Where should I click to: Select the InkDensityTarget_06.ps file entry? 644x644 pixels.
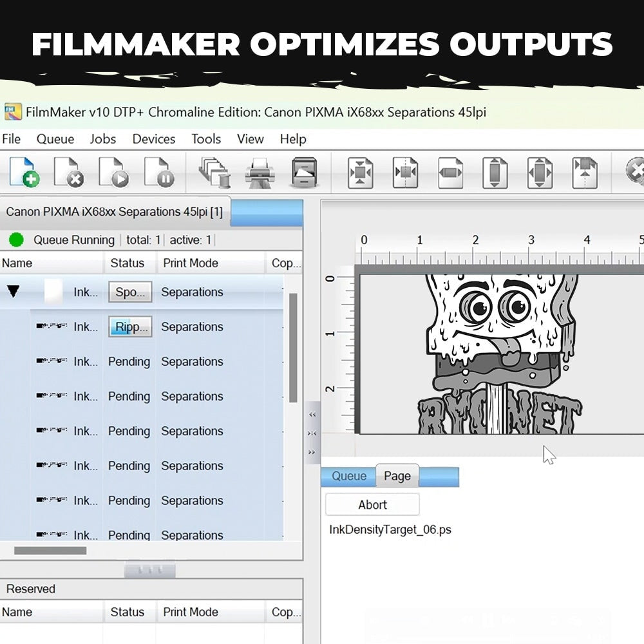(390, 529)
